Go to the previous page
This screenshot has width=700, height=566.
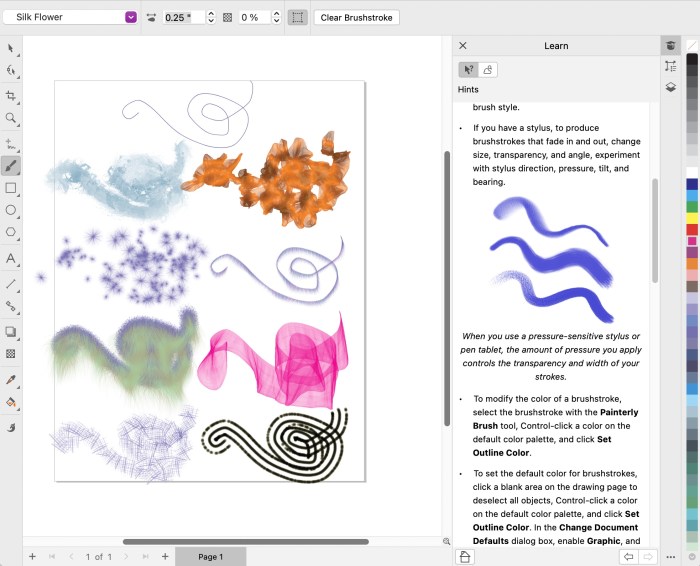[71, 557]
